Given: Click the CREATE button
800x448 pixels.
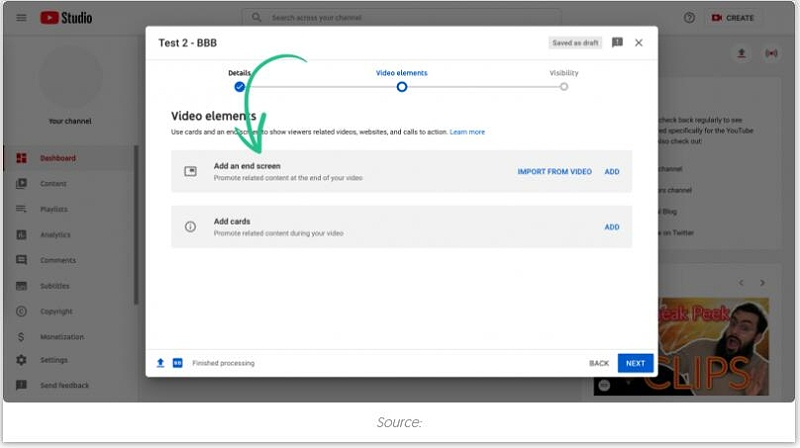Looking at the screenshot, I should pyautogui.click(x=732, y=18).
